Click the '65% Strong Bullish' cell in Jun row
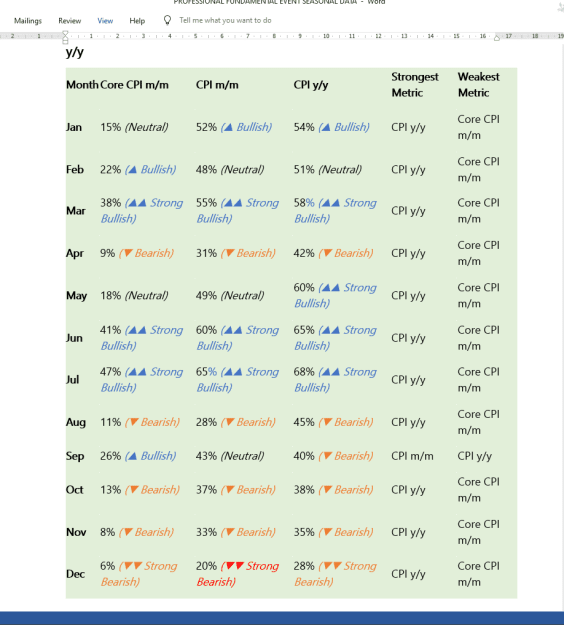This screenshot has width=564, height=625. coord(335,338)
